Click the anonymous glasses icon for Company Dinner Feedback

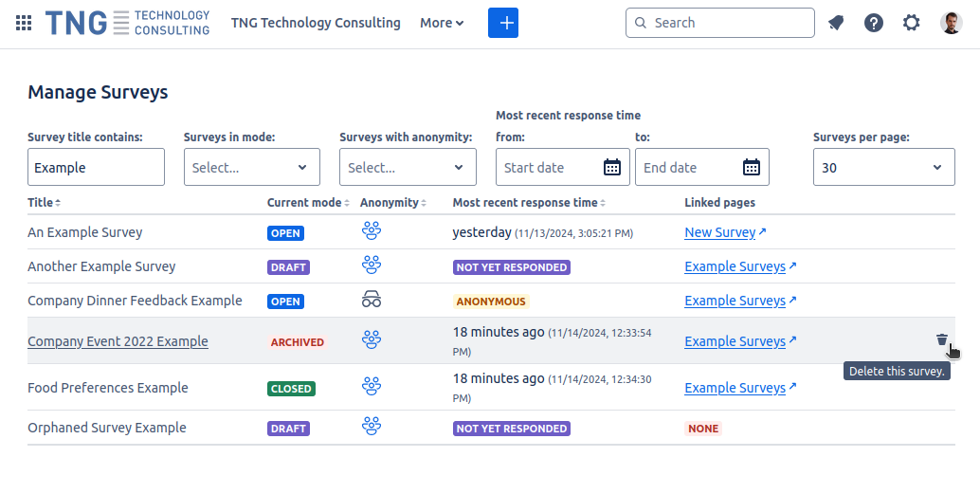(x=372, y=301)
